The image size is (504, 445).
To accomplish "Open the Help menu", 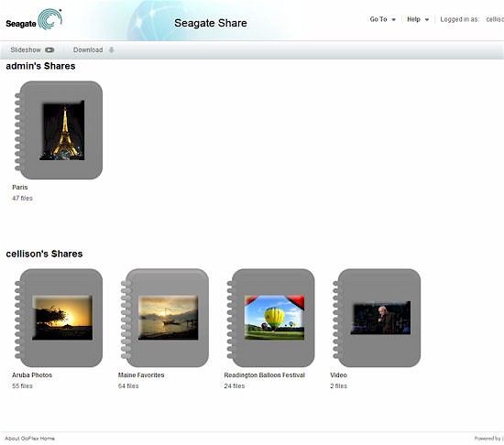I will 418,19.
